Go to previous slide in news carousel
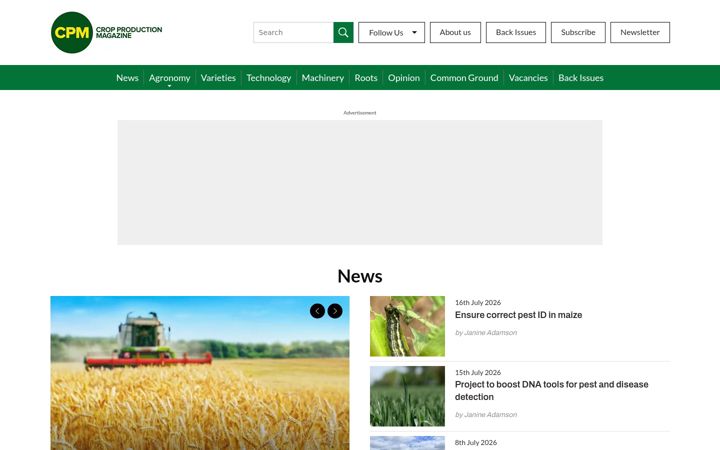 coord(317,311)
